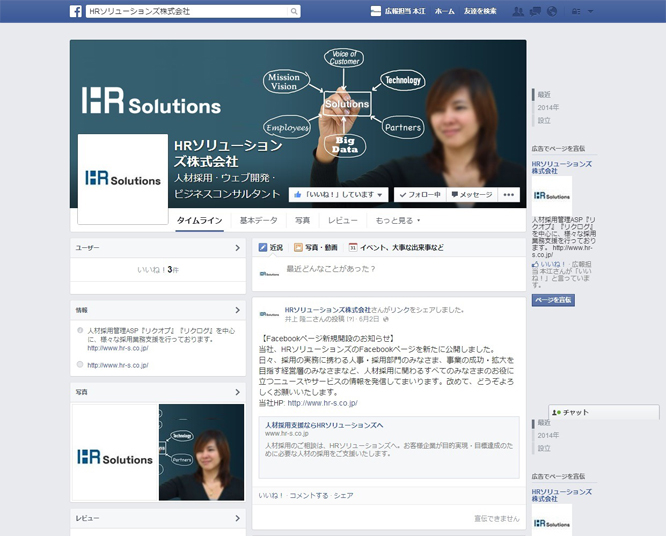Open the 人材採用支援ならHRソリューションズへ link preview
The height and width of the screenshot is (536, 666).
tap(324, 425)
